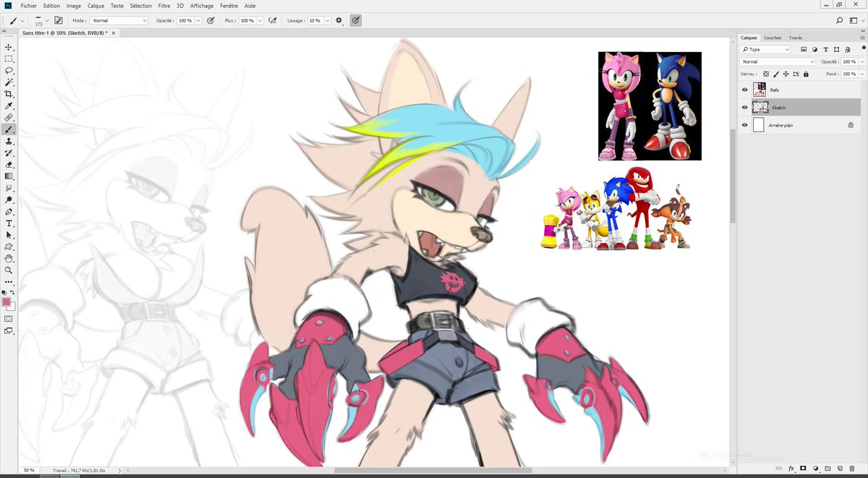Open the tool preset picker arrow

coord(22,20)
